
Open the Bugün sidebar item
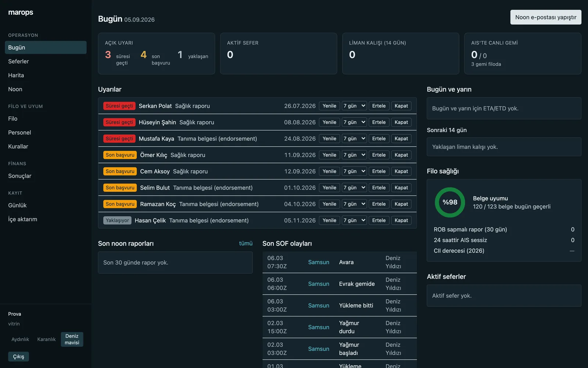click(46, 47)
